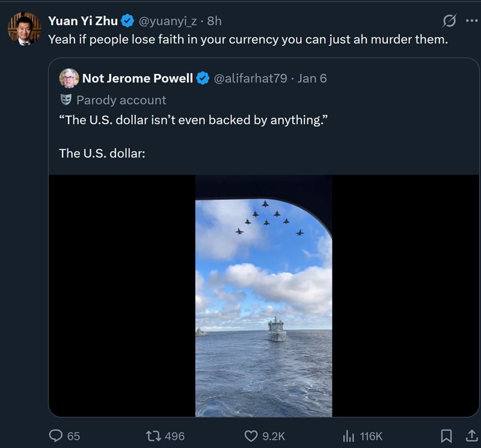Open view analytics bar chart icon

348,435
